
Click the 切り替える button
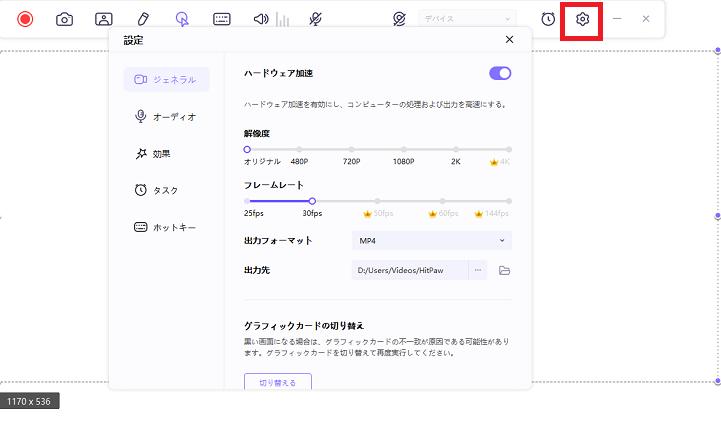point(278,382)
